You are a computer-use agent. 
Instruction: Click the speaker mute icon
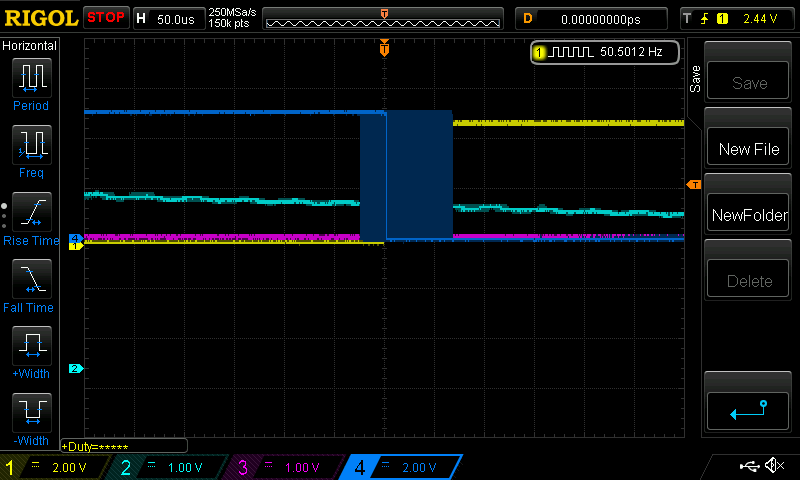pos(774,466)
